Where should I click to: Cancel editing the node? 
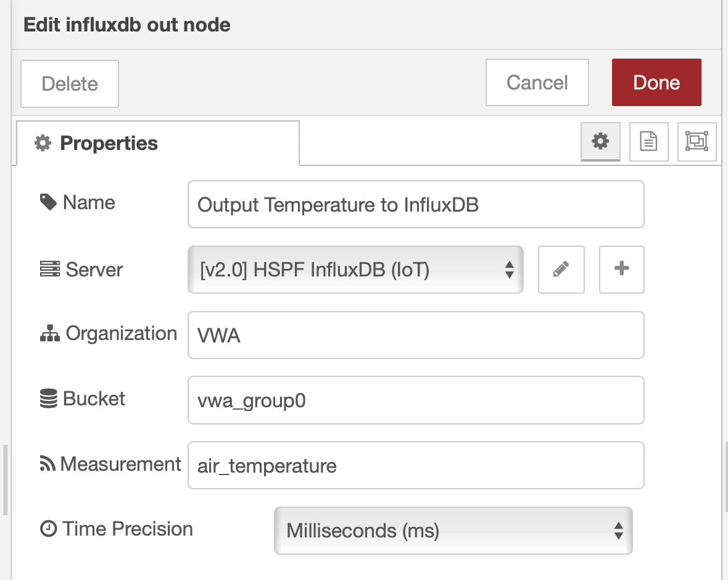537,82
